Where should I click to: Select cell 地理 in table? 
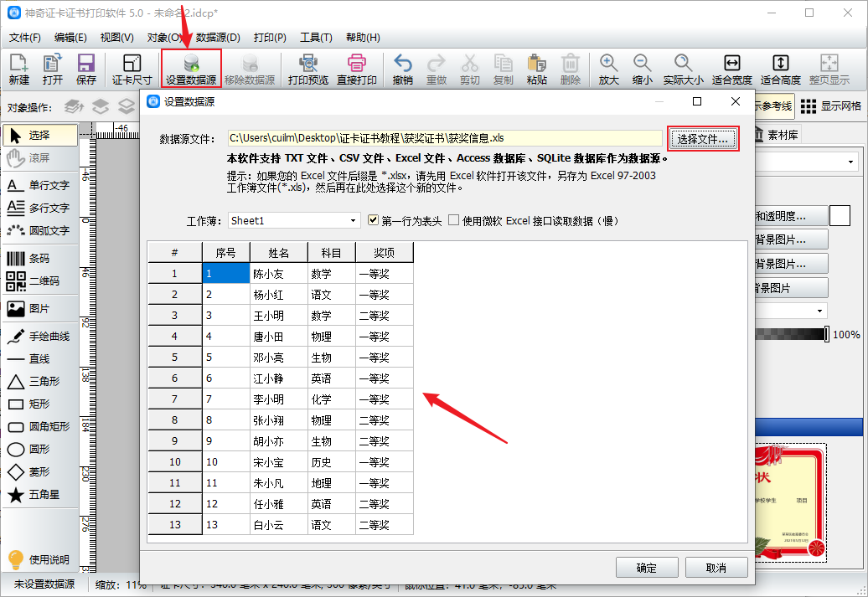coord(331,483)
